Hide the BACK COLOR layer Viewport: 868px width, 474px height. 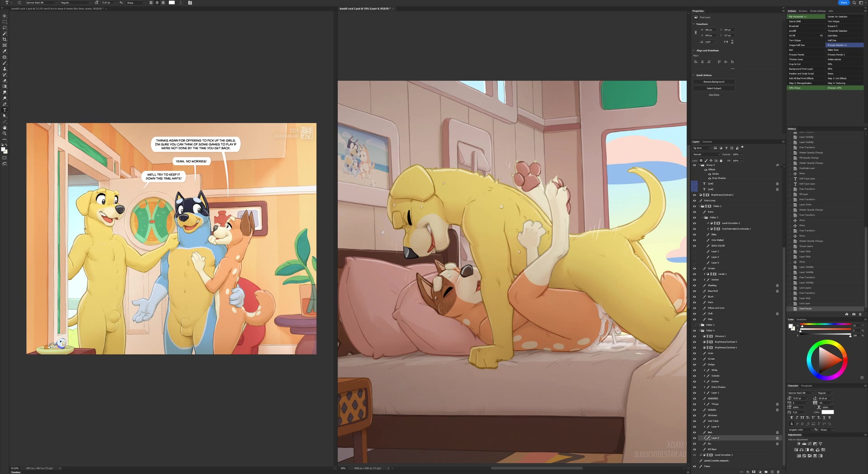point(694,246)
